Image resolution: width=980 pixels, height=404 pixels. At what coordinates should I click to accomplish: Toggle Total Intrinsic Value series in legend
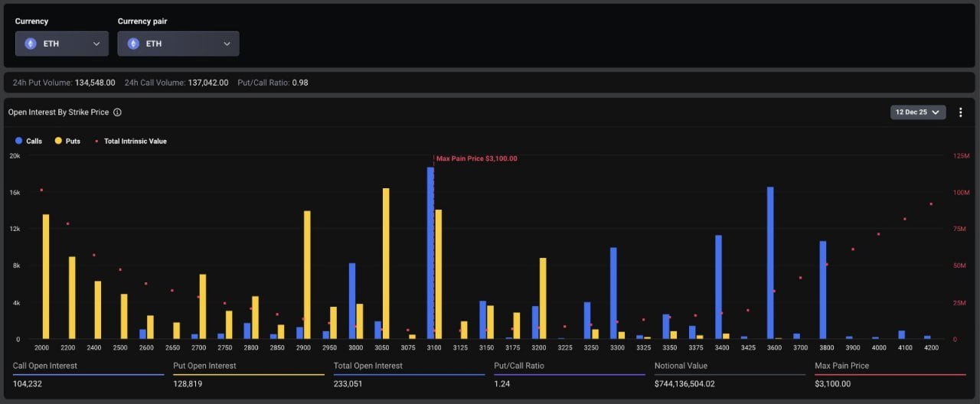click(130, 142)
